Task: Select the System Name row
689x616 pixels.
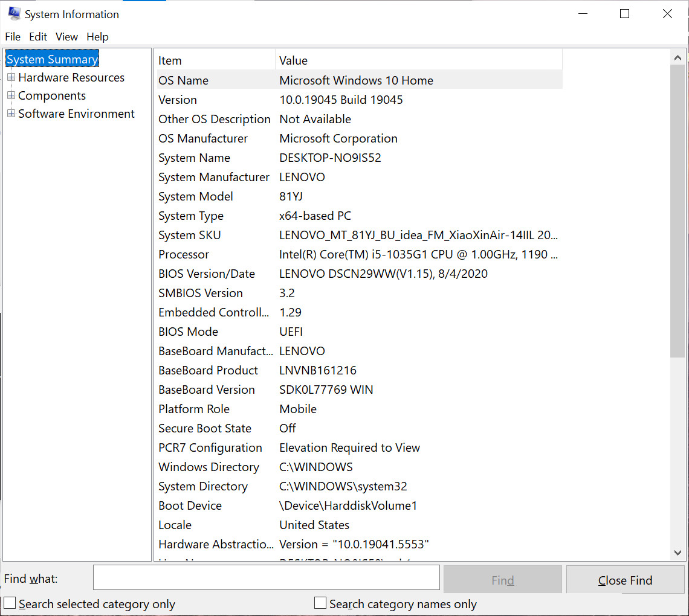Action: tap(360, 158)
